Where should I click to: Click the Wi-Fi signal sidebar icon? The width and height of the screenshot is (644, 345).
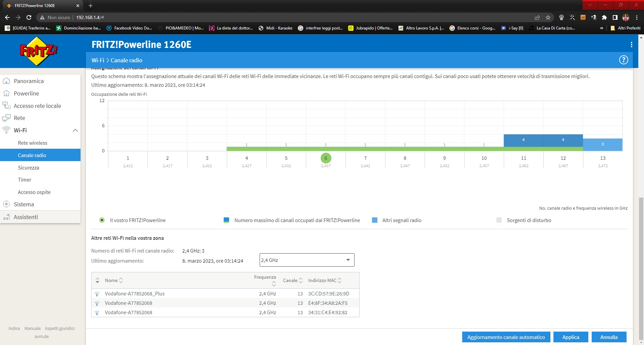coord(6,130)
